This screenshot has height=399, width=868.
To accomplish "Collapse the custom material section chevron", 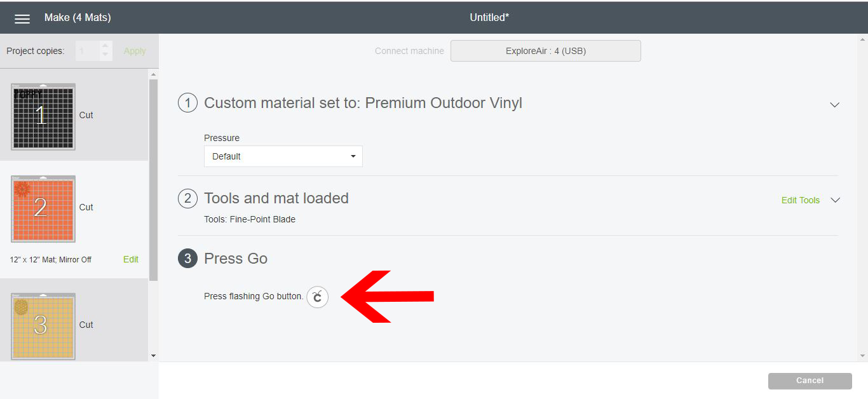I will [x=835, y=104].
